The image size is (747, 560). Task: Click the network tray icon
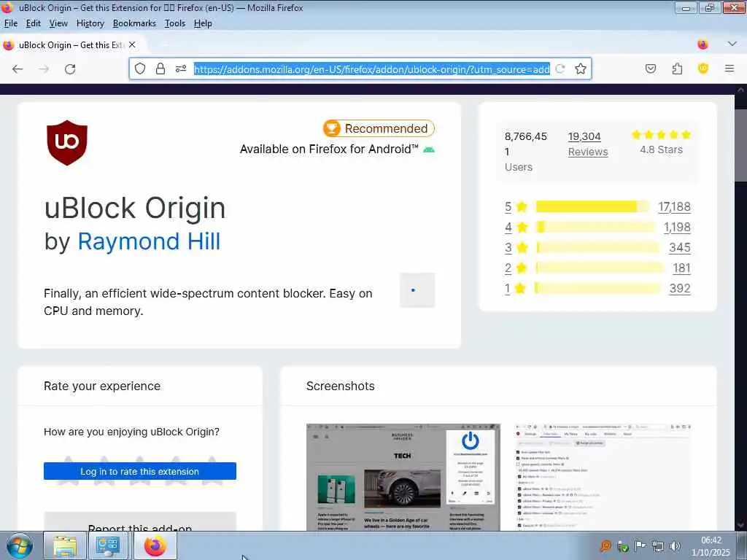(657, 546)
